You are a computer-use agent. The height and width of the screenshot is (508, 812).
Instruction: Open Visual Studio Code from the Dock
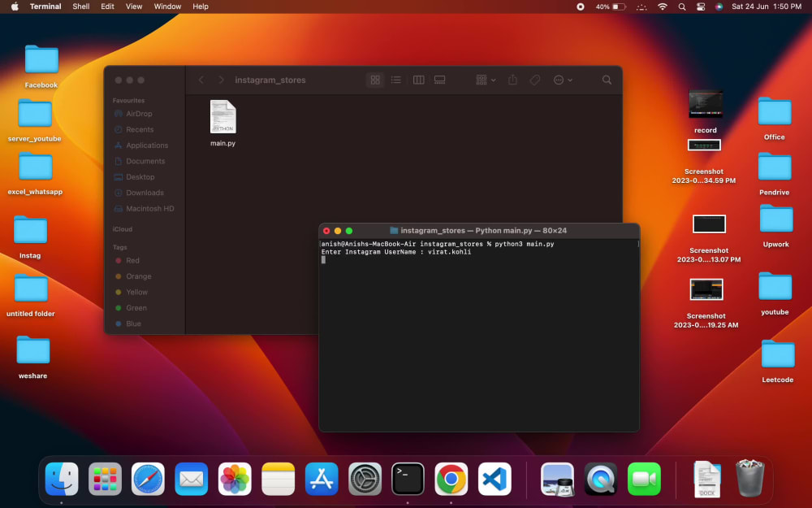click(x=495, y=479)
